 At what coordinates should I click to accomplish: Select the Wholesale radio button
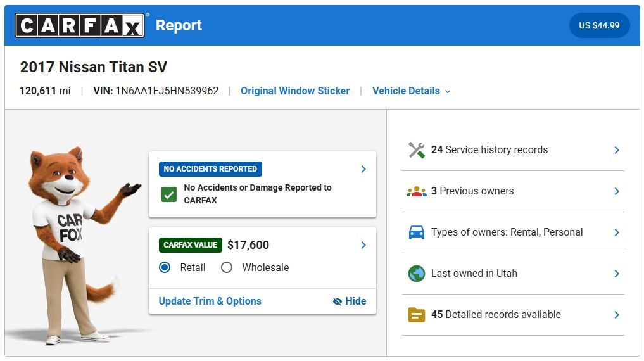pyautogui.click(x=227, y=267)
